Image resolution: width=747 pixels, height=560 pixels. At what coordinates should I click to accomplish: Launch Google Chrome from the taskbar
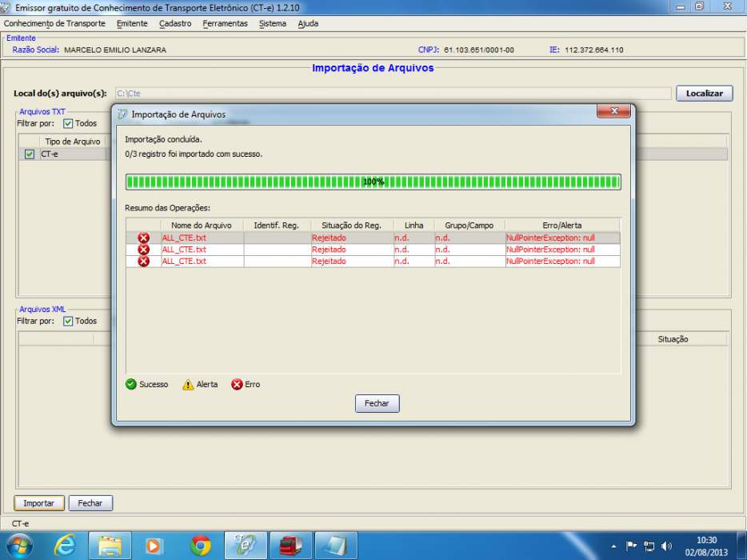pos(200,546)
